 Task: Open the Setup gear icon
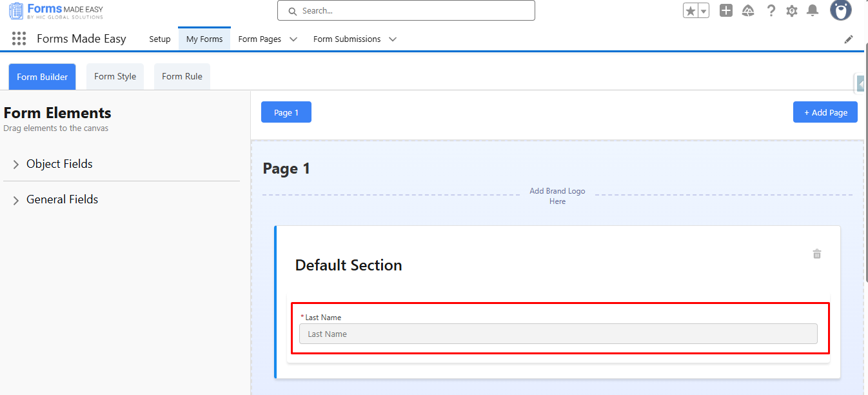pos(792,10)
